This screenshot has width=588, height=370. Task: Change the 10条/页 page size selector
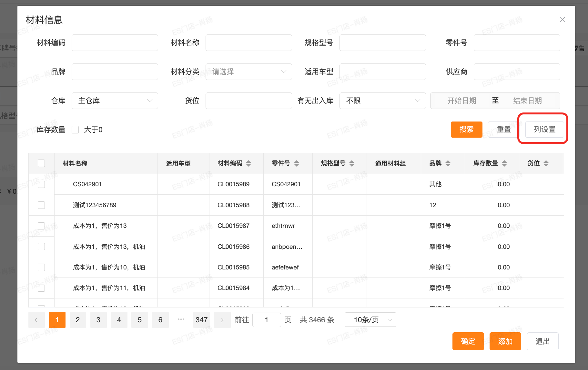click(370, 320)
